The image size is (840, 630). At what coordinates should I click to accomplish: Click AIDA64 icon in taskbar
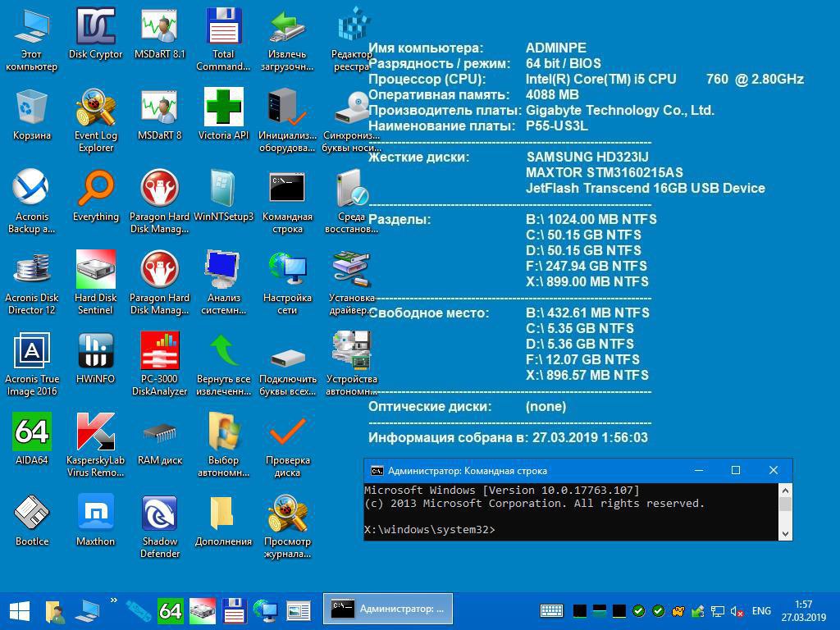171,610
